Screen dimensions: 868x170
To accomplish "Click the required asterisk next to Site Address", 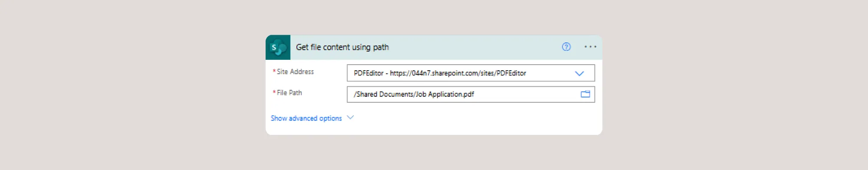I will [x=274, y=71].
